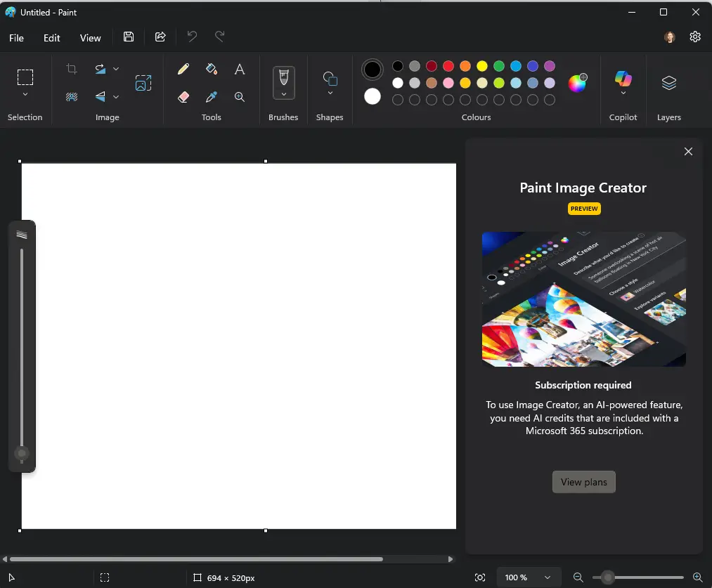Select the Fill bucket tool
The width and height of the screenshot is (712, 588).
click(x=212, y=69)
